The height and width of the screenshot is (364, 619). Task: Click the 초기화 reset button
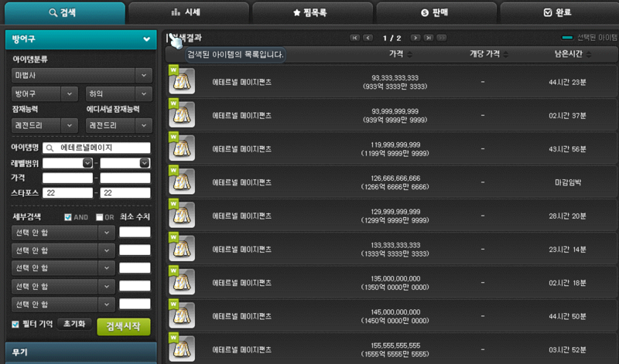pyautogui.click(x=74, y=324)
